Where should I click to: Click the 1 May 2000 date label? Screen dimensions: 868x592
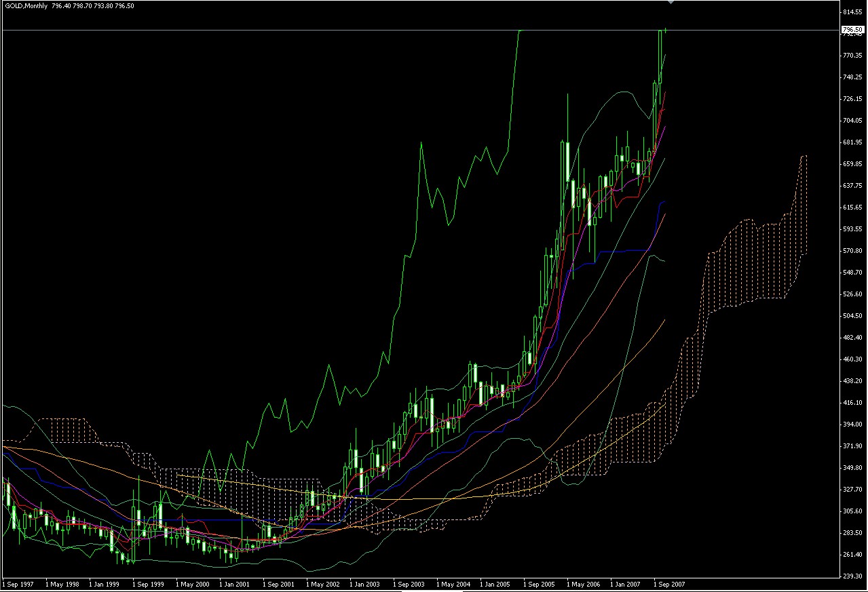click(193, 584)
